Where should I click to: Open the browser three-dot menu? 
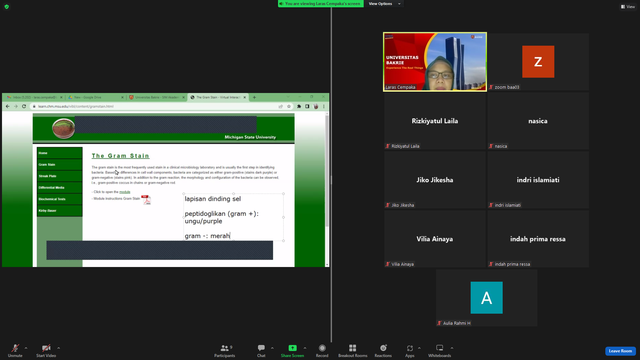(324, 107)
